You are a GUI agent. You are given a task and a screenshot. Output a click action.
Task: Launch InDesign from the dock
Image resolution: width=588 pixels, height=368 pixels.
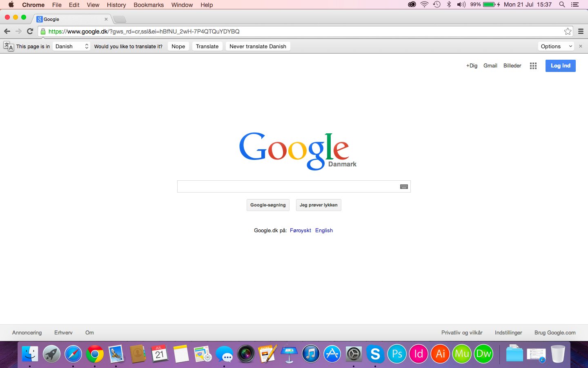click(419, 354)
